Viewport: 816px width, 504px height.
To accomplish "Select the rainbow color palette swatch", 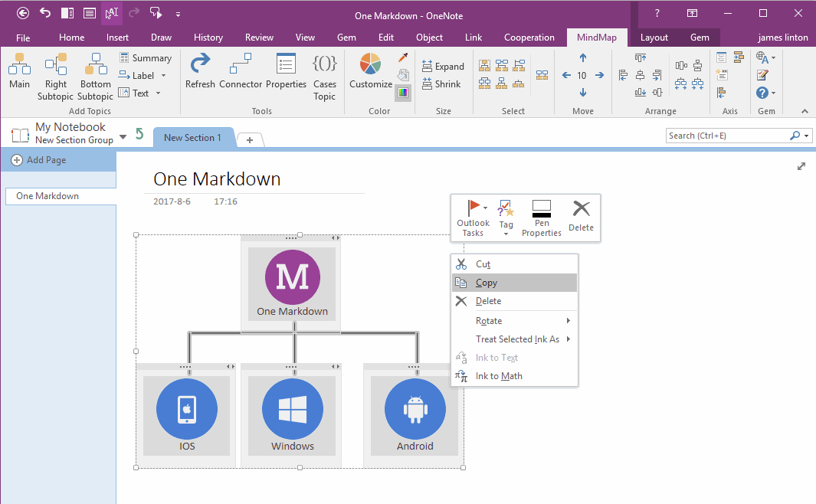I will pyautogui.click(x=403, y=93).
